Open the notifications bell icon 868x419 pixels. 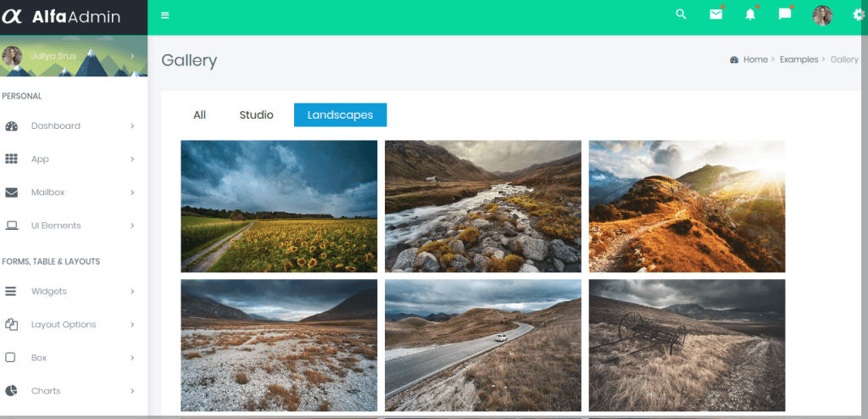point(750,14)
